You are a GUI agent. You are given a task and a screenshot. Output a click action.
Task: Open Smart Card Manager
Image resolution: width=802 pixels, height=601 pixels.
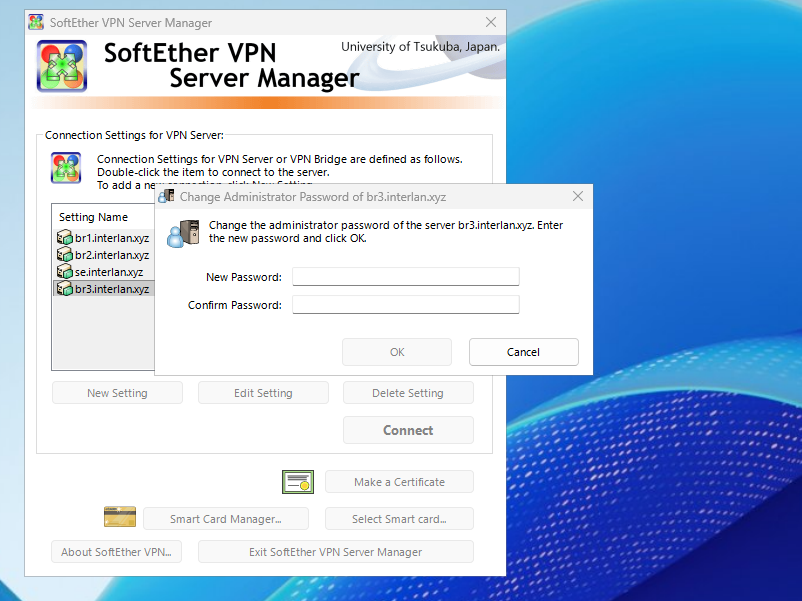[226, 519]
